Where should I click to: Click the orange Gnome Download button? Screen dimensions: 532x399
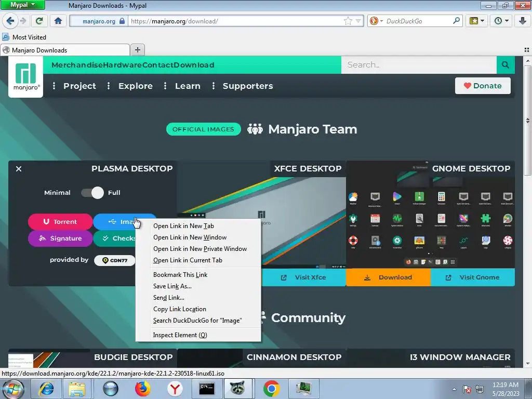click(388, 277)
